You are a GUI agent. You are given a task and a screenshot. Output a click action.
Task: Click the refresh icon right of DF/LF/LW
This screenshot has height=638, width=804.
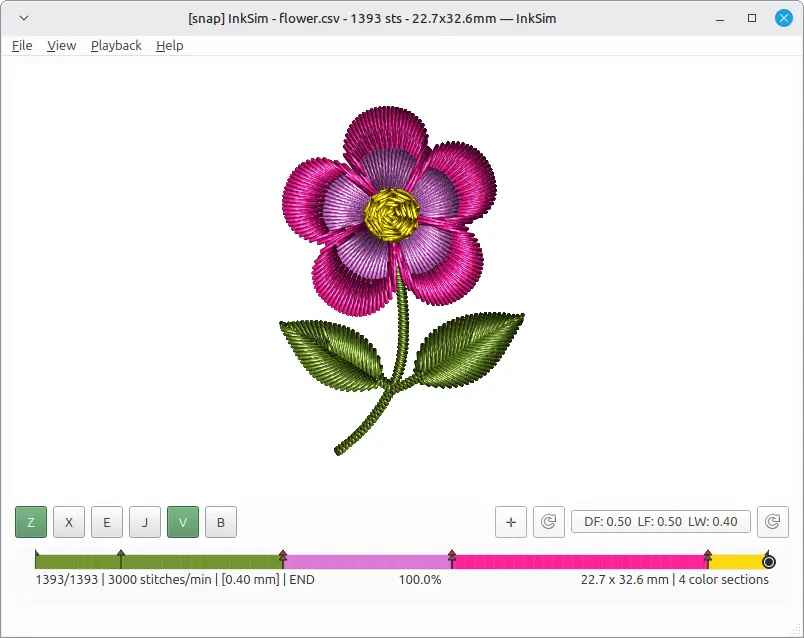tap(773, 522)
